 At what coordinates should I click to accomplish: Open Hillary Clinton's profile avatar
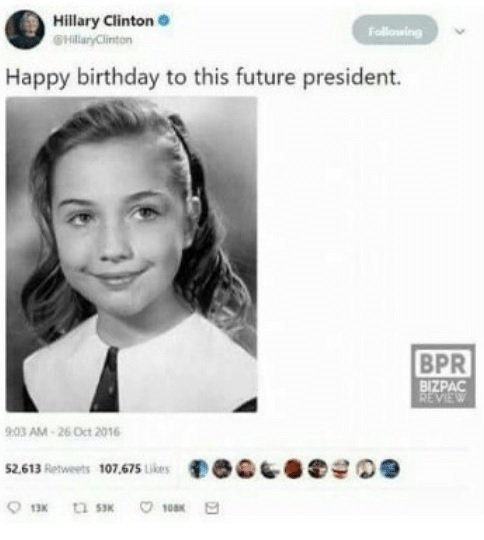[x=25, y=30]
